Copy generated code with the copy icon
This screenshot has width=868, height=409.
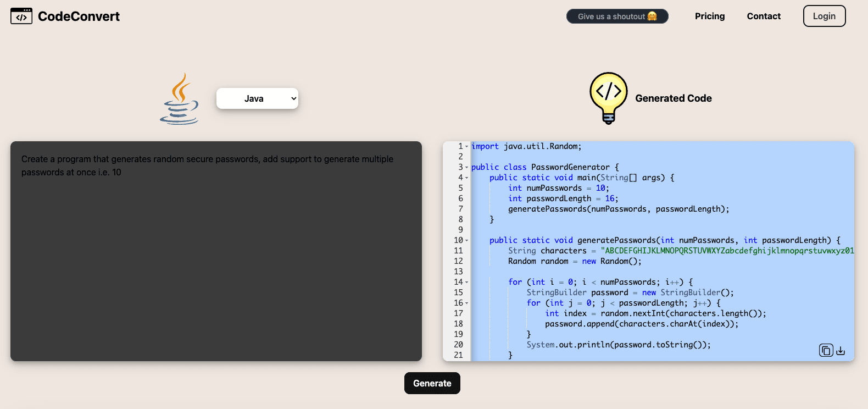[x=826, y=350]
